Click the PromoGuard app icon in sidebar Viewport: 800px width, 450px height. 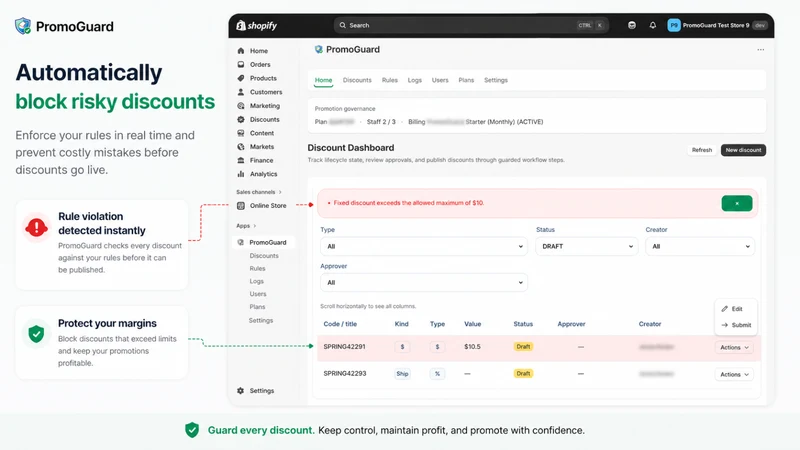(241, 242)
